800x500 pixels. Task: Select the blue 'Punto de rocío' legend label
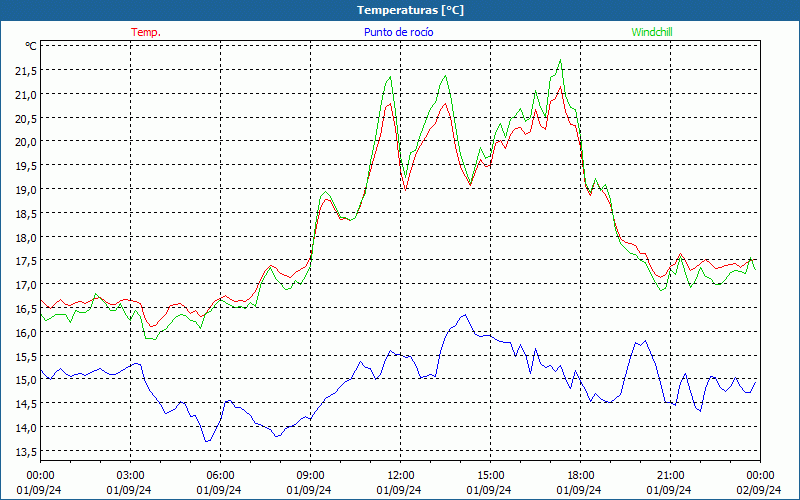398,32
